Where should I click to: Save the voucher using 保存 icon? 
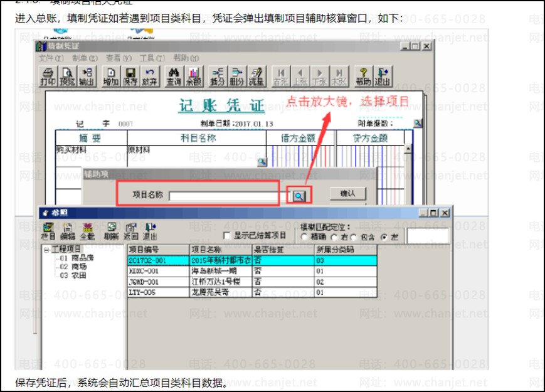[x=130, y=76]
